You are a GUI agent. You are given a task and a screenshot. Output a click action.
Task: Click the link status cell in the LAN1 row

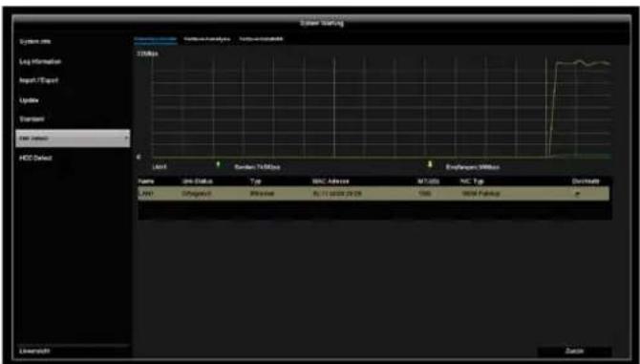click(196, 194)
